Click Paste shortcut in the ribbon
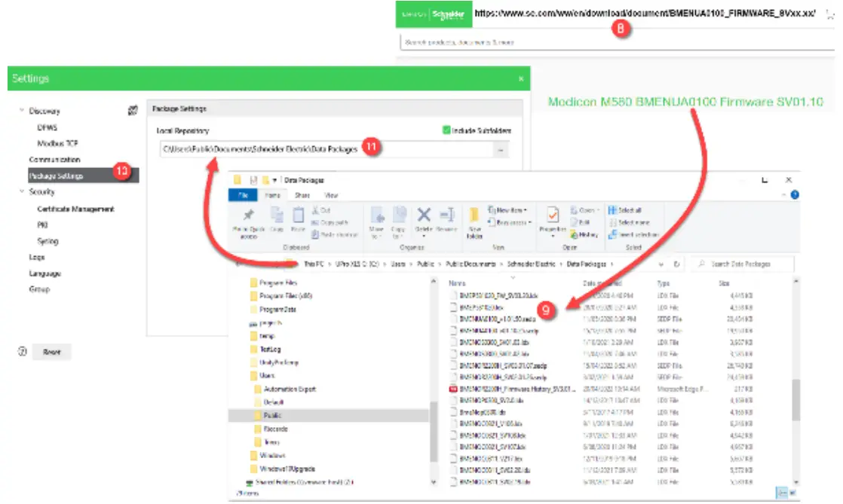 pyautogui.click(x=334, y=234)
